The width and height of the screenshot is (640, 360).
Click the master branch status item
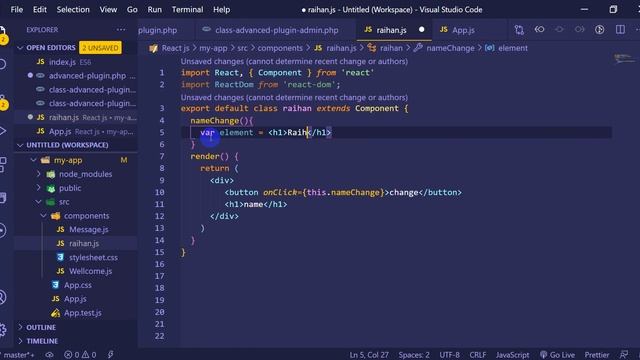click(19, 355)
